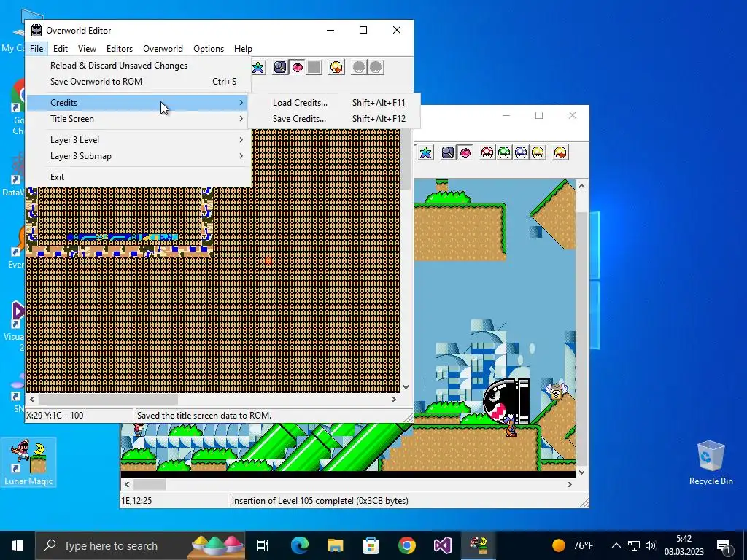Choose Save Overworld to ROM
This screenshot has width=747, height=560.
[x=138, y=82]
